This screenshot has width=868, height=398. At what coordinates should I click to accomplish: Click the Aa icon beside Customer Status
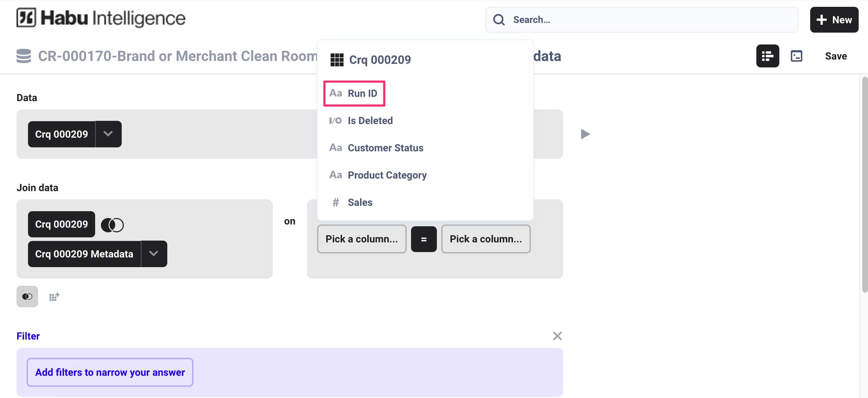[x=336, y=148]
